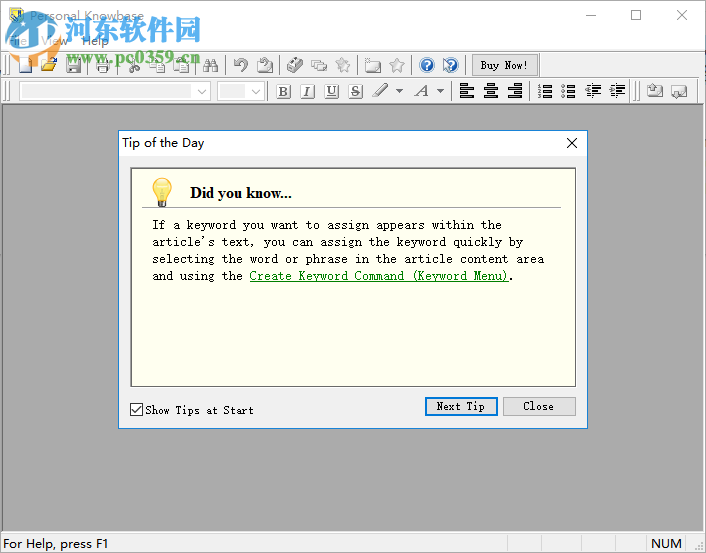Click the overlapping rectangles toolbar icon
The image size is (706, 553).
[x=319, y=66]
